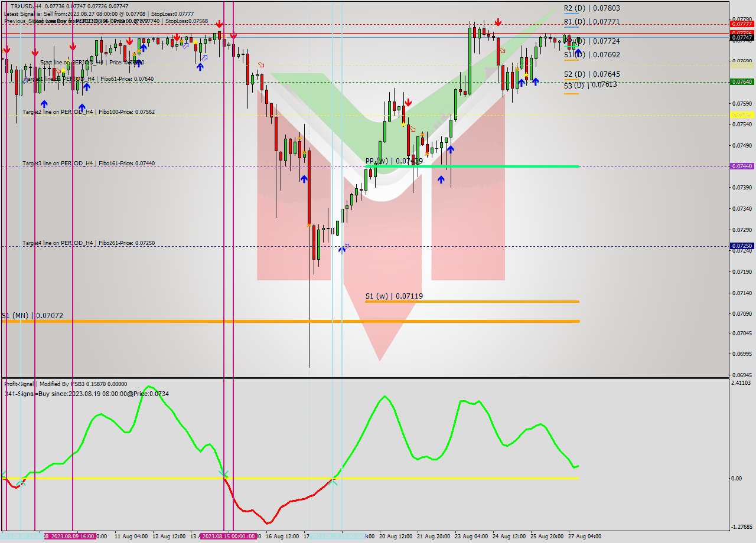Click the orange S1 (w) weekly support line
Screen dimensions: 756x543
tap(472, 302)
